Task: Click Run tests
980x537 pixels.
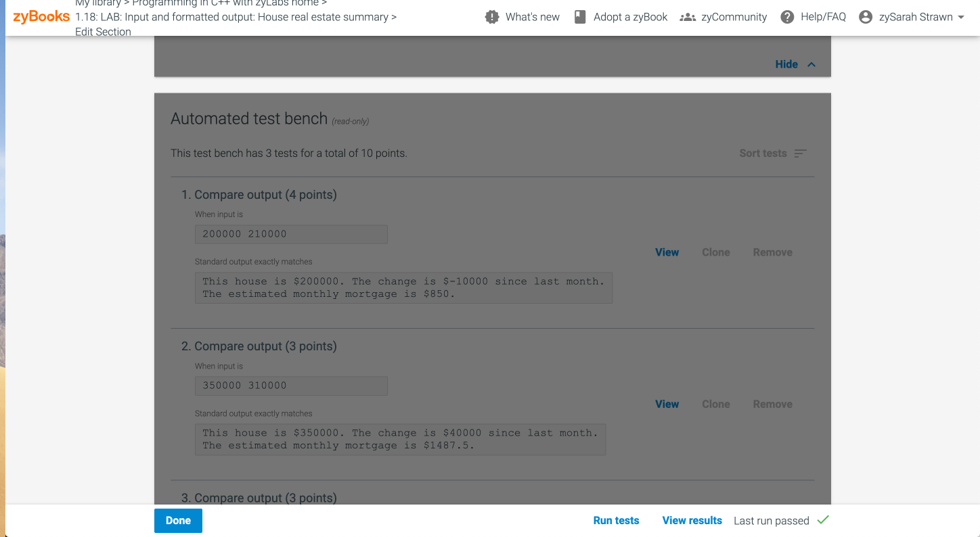Action: [616, 520]
